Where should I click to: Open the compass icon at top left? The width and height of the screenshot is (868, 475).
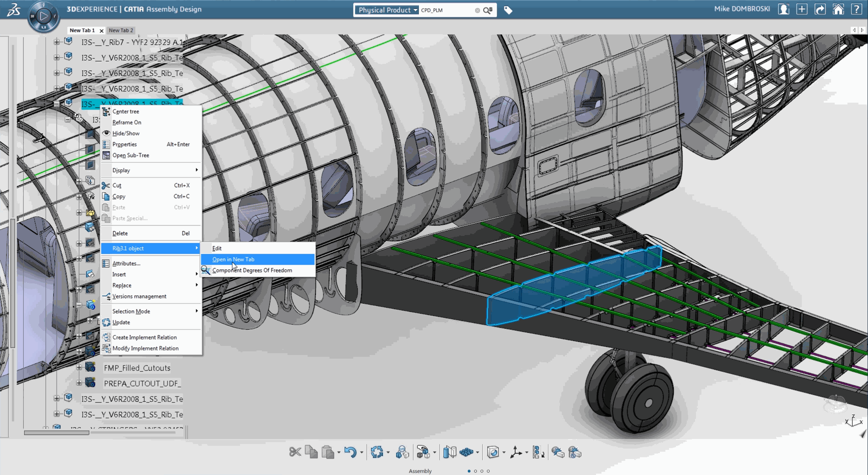click(x=43, y=16)
